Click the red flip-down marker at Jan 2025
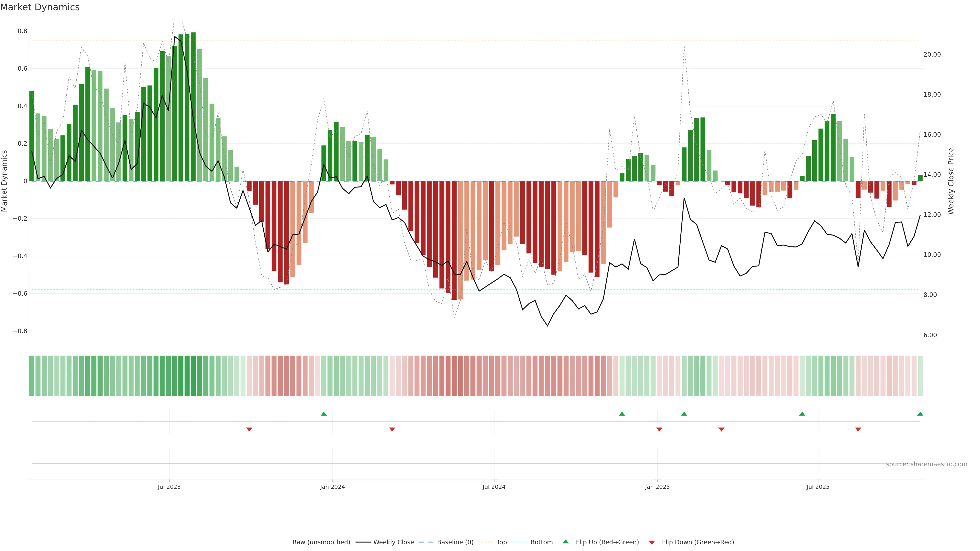The width and height of the screenshot is (980, 551). 659,429
